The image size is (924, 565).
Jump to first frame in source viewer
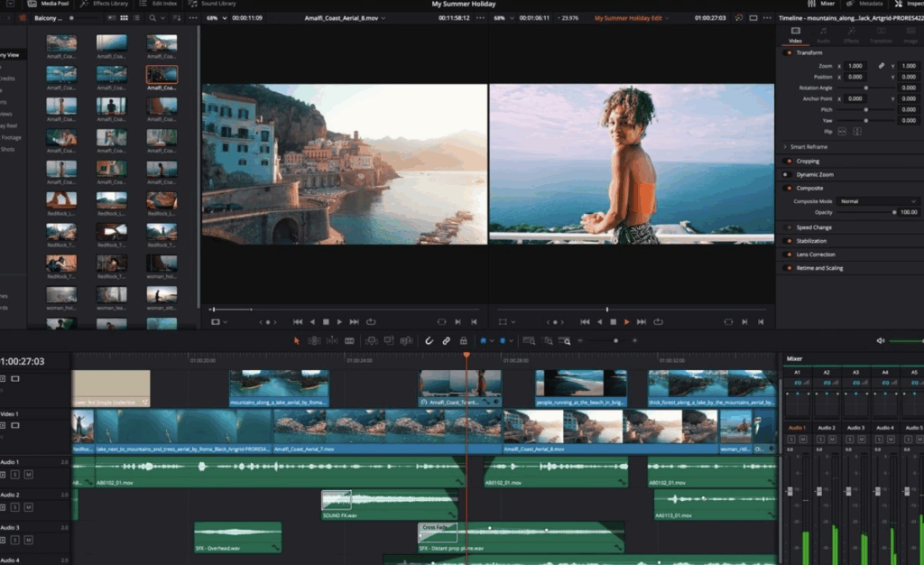[298, 321]
